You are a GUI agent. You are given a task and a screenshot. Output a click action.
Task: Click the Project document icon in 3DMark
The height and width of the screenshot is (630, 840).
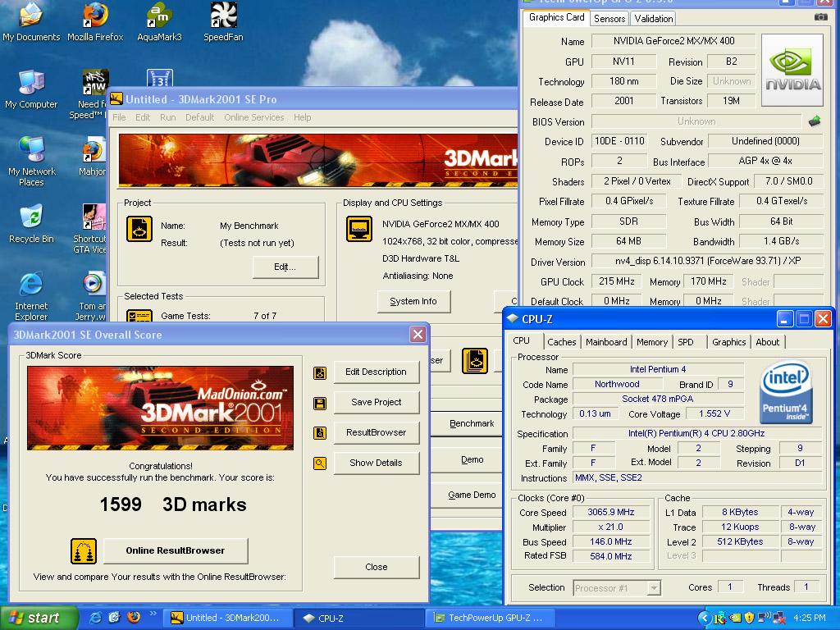coord(139,229)
